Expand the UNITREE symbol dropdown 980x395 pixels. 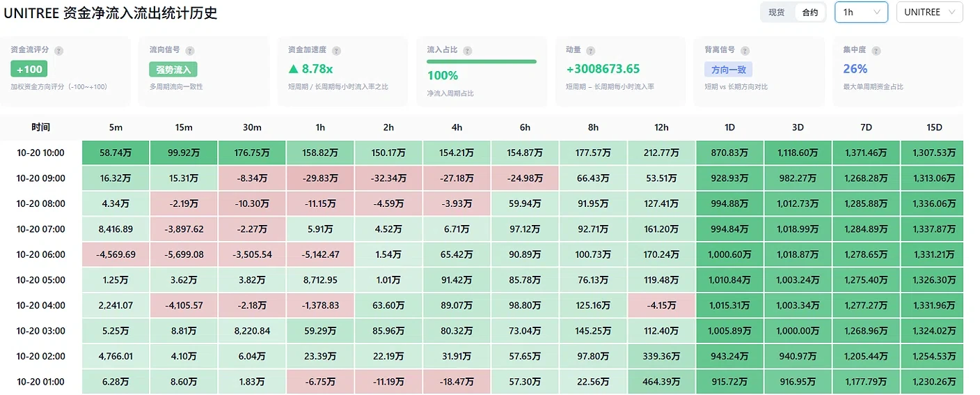pyautogui.click(x=930, y=13)
